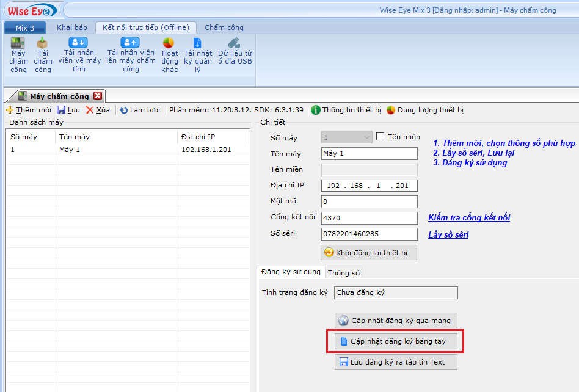Viewport: 579px width, 392px height.
Task: Click Lấy số sêri link
Action: pos(448,234)
